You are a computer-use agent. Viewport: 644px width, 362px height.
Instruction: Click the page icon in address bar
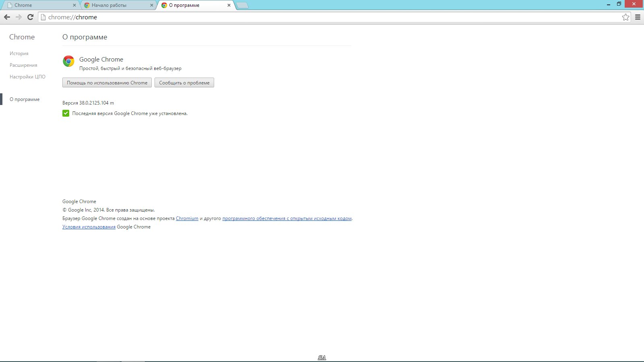pos(43,17)
